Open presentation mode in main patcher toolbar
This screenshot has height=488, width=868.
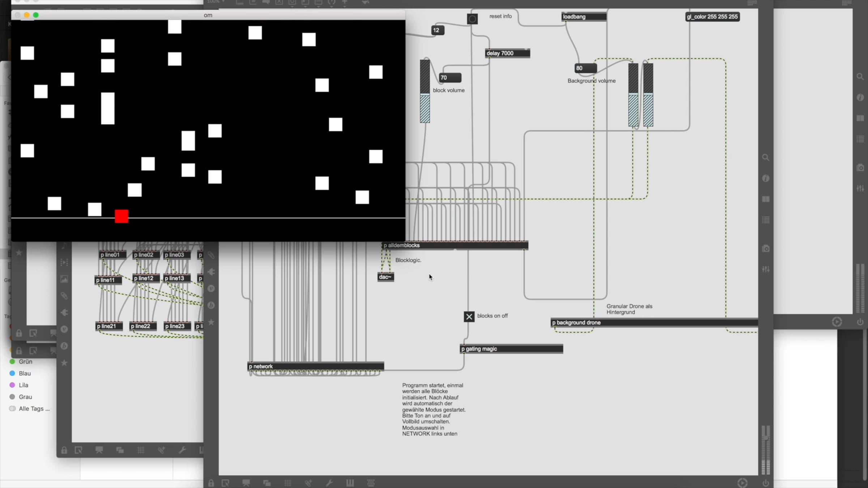point(246,483)
